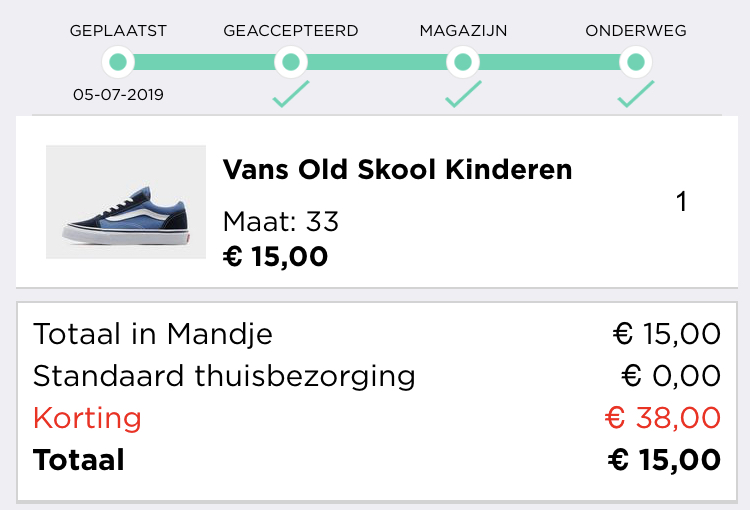Click the Standaard thuisbezorging delivery row

pos(376,376)
